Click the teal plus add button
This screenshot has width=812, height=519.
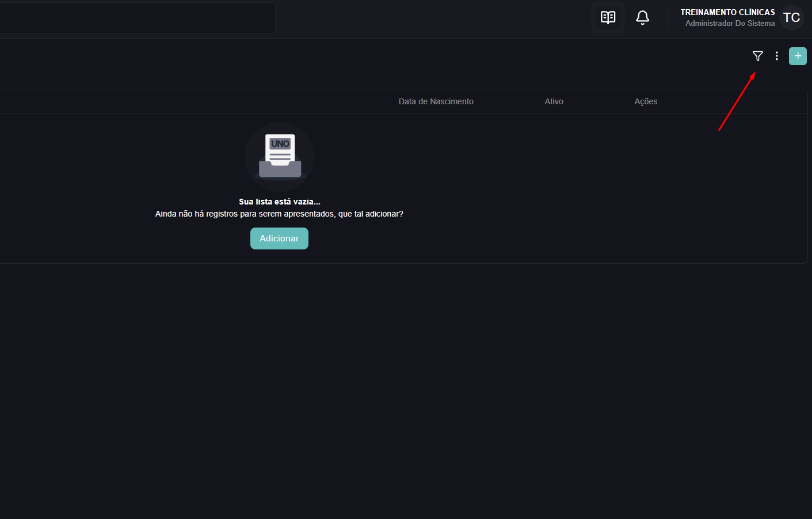click(x=798, y=56)
